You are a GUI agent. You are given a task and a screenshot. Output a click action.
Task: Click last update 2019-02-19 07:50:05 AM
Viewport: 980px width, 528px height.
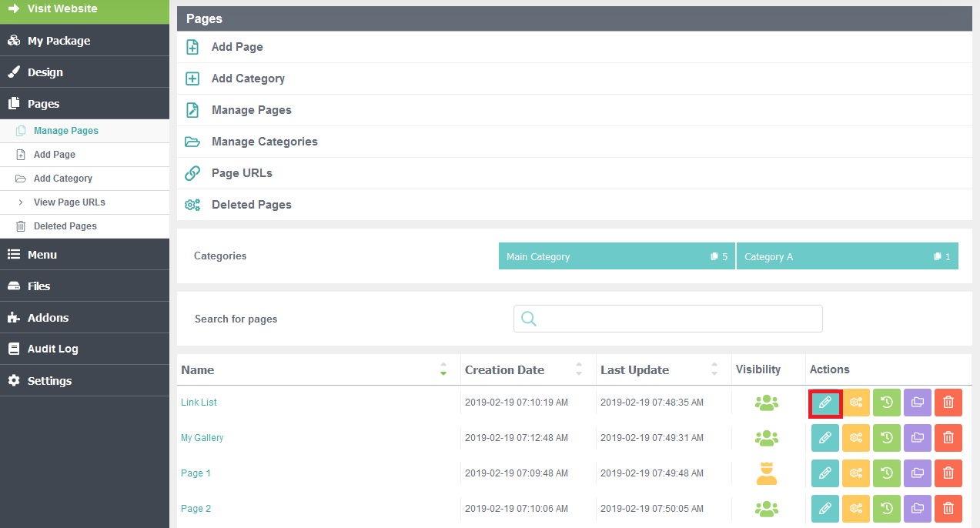pyautogui.click(x=652, y=509)
